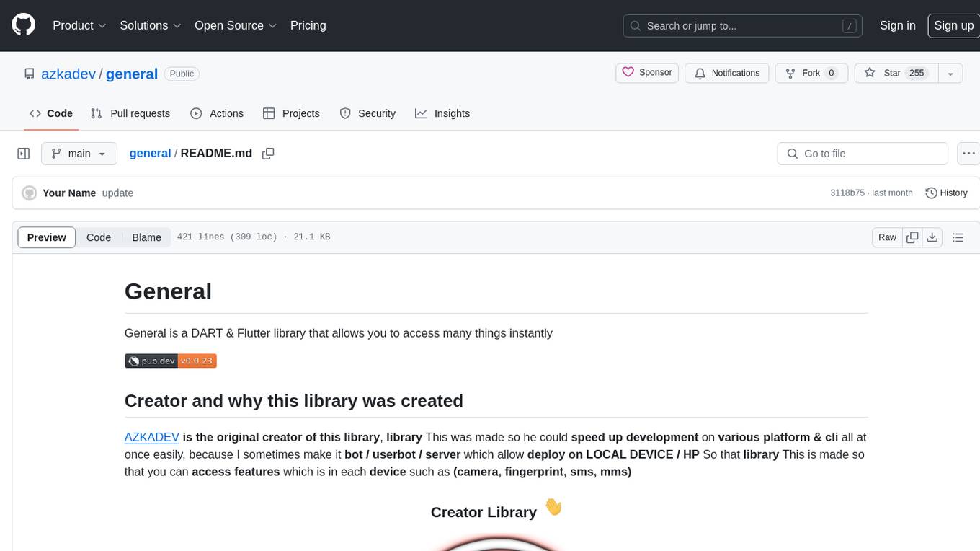
Task: Switch to the Actions tab
Action: click(x=217, y=113)
